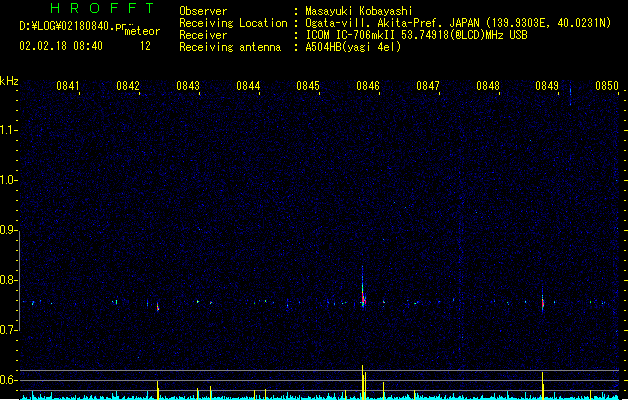Click the gray frequency range bracket on the left axis
The width and height of the screenshot is (629, 400).
tap(19, 281)
